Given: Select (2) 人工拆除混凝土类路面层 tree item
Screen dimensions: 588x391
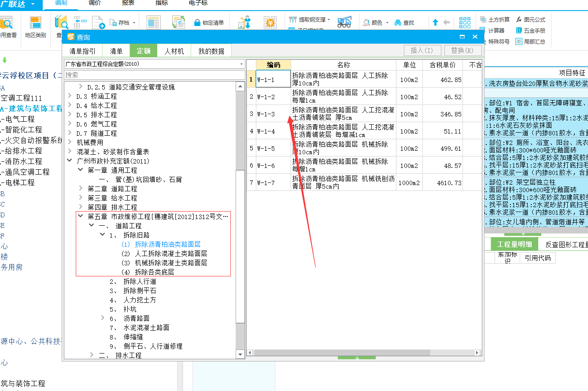Looking at the screenshot, I should (x=164, y=253).
